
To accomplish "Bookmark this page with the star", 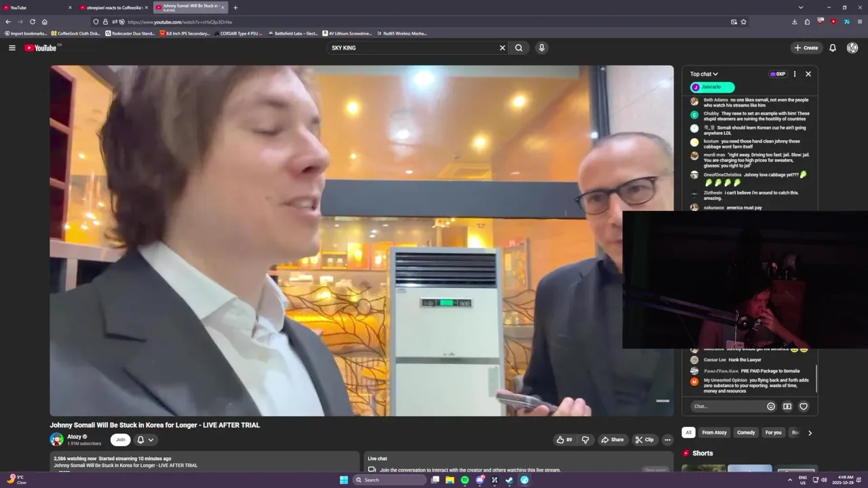I will tap(743, 22).
